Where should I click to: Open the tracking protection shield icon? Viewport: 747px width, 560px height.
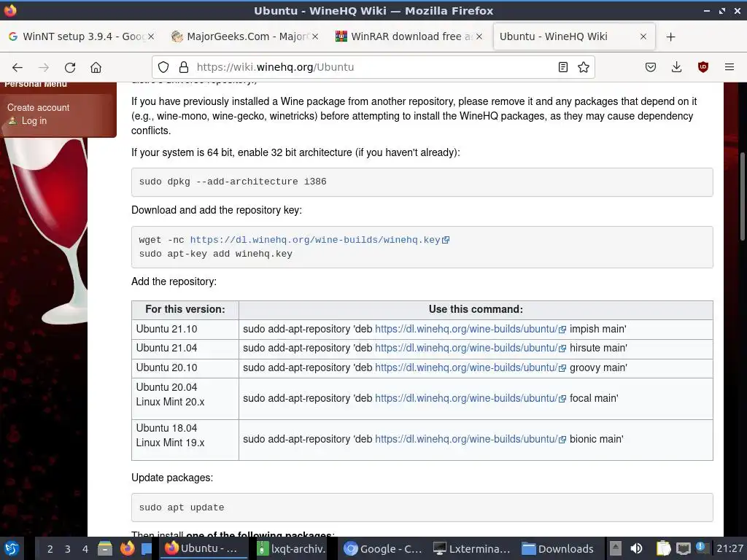(163, 67)
